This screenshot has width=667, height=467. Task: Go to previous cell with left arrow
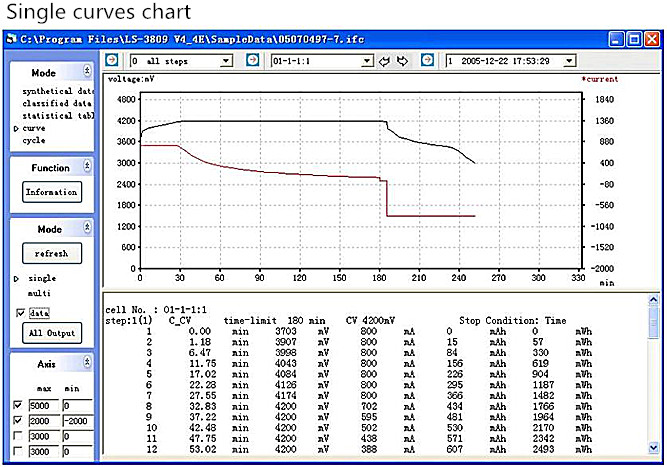(x=383, y=60)
